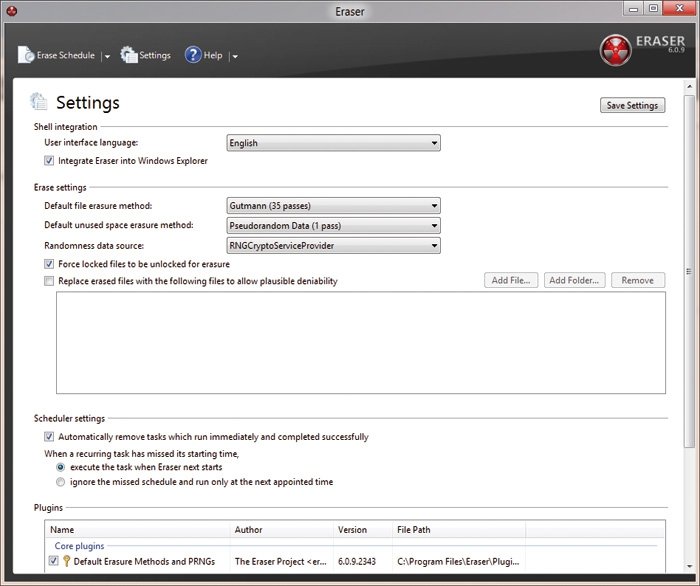
Task: Click the plugin author The Eraser Project
Action: 281,561
